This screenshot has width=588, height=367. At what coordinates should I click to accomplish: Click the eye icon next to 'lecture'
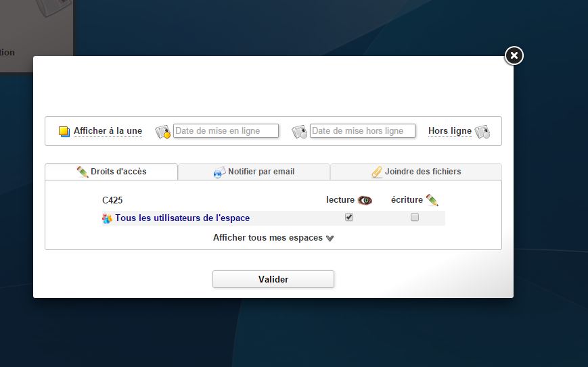tap(365, 200)
